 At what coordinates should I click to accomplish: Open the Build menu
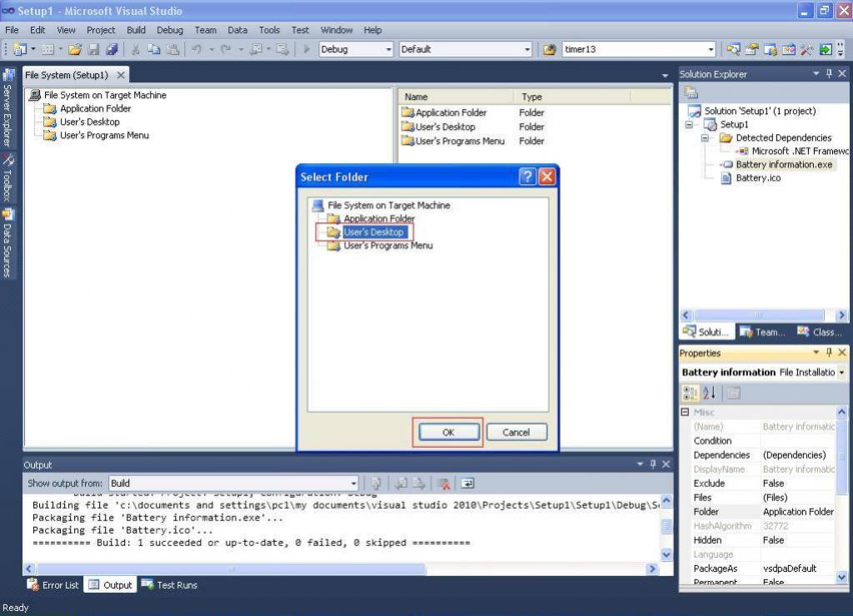136,30
